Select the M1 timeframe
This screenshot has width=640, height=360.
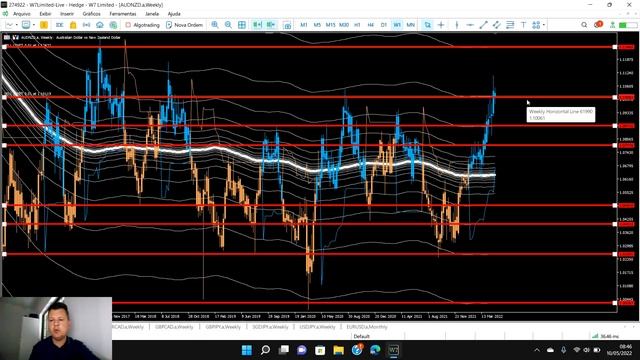(x=304, y=25)
